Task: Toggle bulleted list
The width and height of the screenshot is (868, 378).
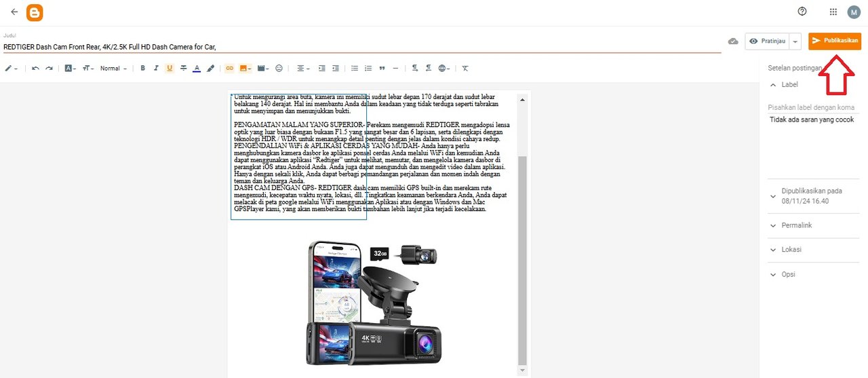Action: [x=355, y=69]
